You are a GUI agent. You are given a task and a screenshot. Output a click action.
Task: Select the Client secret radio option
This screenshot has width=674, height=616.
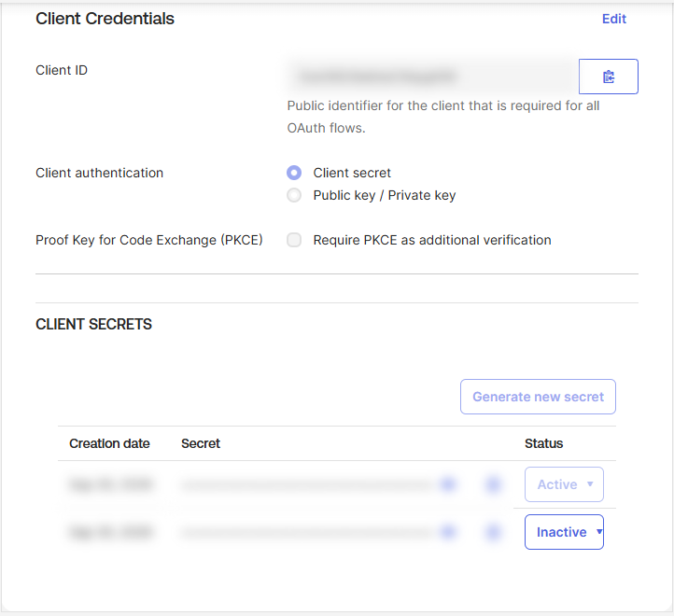pyautogui.click(x=294, y=173)
